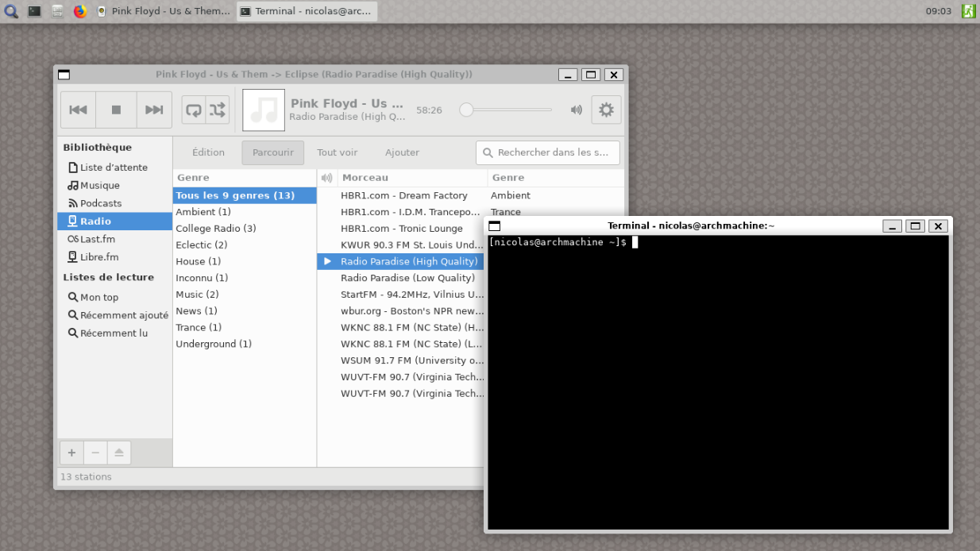
Task: Click the panel clock showing 09:03
Action: point(939,11)
